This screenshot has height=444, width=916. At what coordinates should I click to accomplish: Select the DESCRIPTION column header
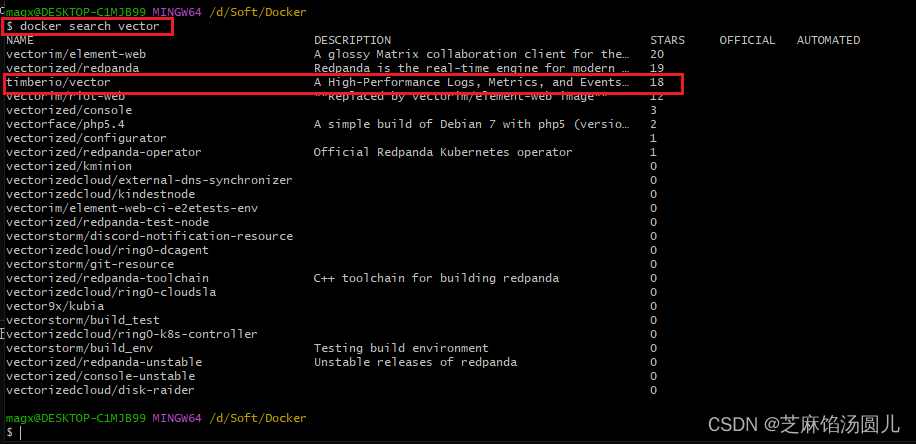click(x=352, y=40)
